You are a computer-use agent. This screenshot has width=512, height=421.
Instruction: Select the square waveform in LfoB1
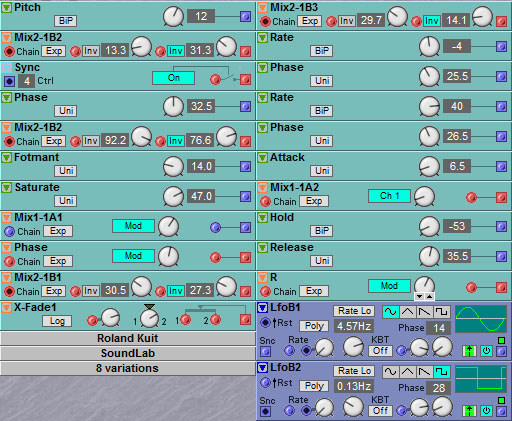(x=442, y=312)
